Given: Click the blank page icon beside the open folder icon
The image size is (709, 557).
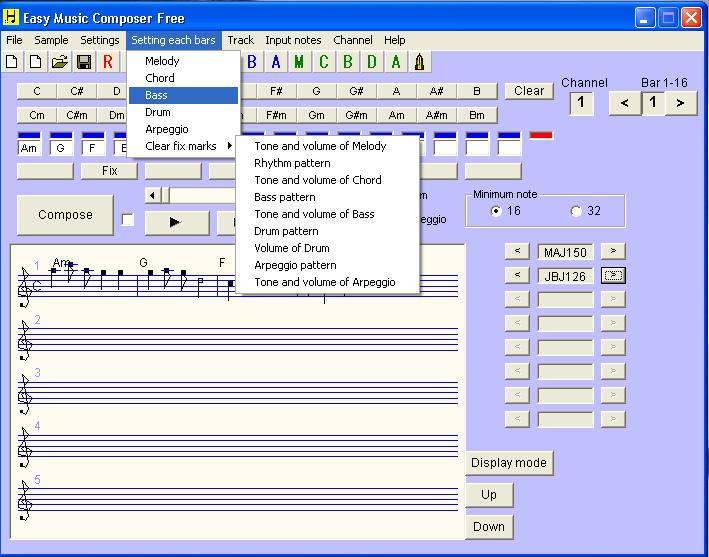Looking at the screenshot, I should [36, 61].
